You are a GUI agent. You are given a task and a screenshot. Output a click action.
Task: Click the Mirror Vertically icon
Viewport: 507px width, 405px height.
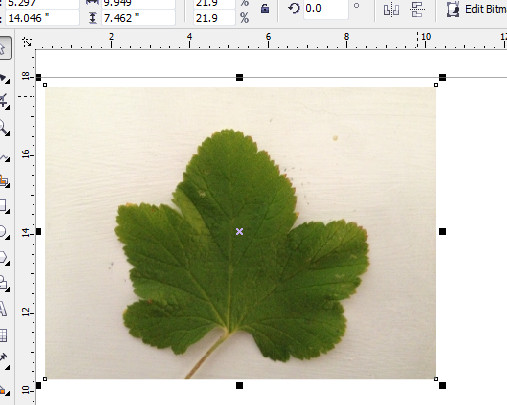pyautogui.click(x=417, y=9)
